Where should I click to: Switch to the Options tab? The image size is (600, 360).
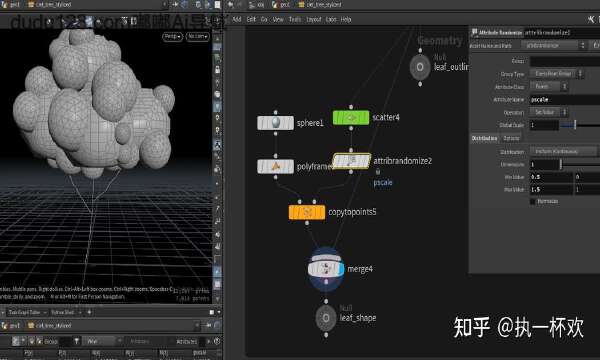tap(511, 138)
